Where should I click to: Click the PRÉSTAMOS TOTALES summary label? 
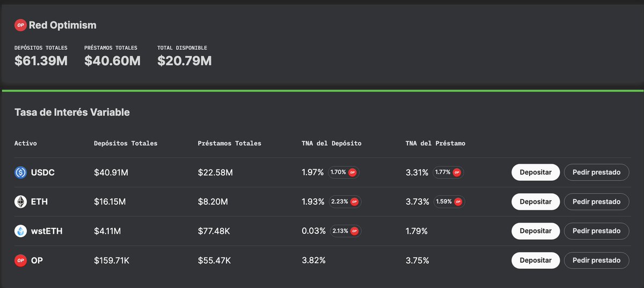111,48
